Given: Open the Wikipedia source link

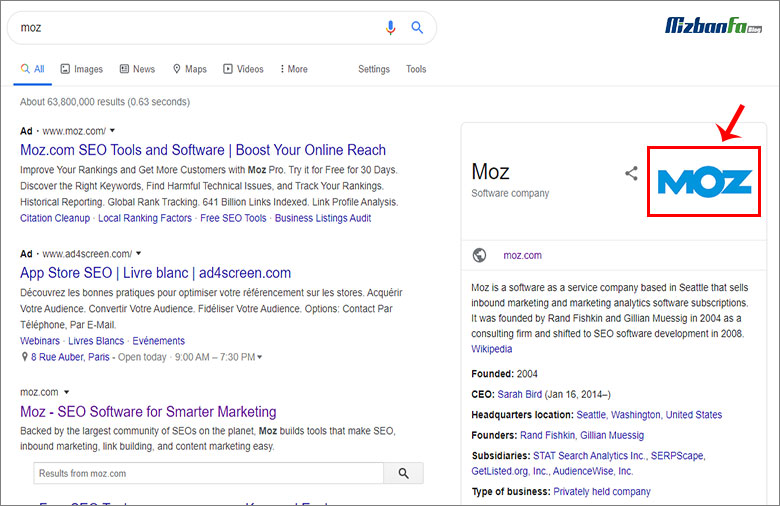Looking at the screenshot, I should click(x=491, y=349).
